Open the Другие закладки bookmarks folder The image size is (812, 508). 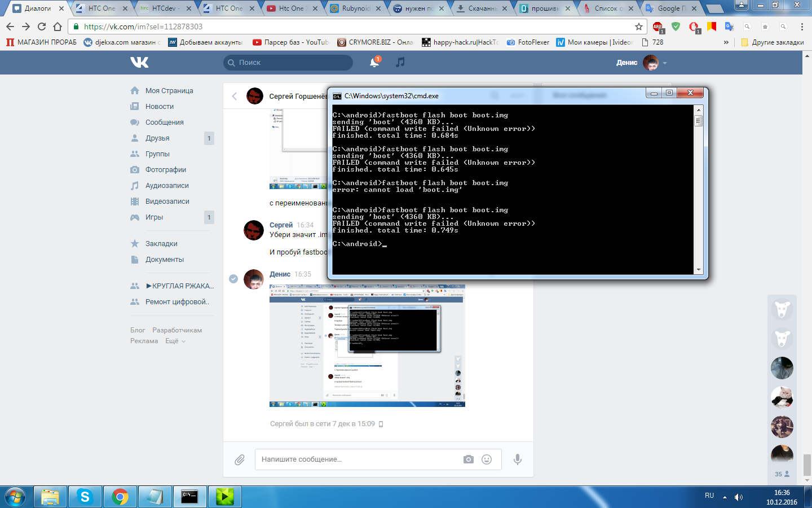[x=772, y=42]
